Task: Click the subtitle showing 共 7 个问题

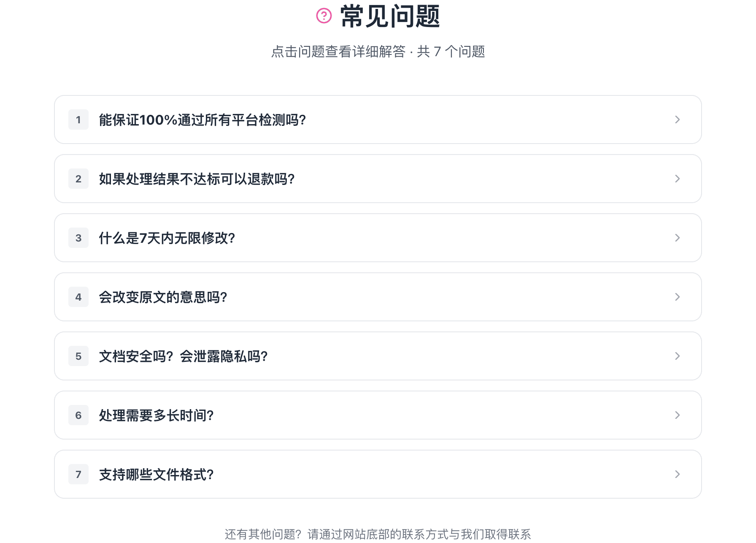Action: click(378, 52)
